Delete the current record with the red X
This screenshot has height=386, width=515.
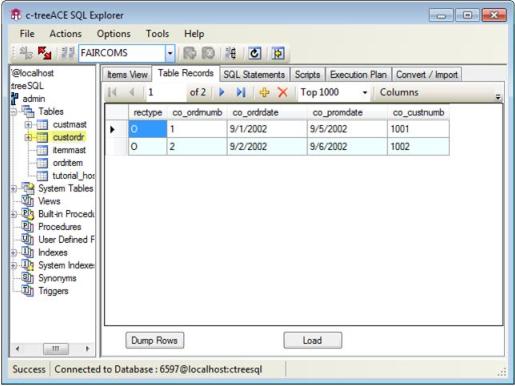283,92
